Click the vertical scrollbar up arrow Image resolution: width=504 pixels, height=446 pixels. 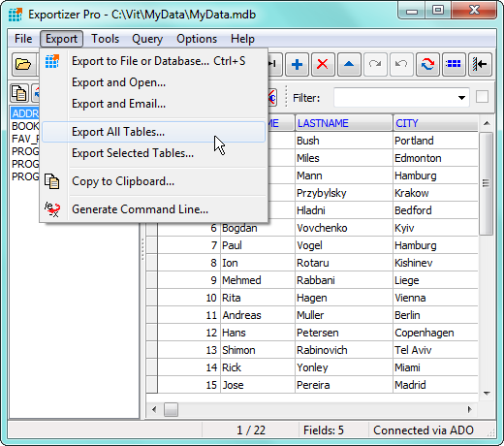click(487, 123)
